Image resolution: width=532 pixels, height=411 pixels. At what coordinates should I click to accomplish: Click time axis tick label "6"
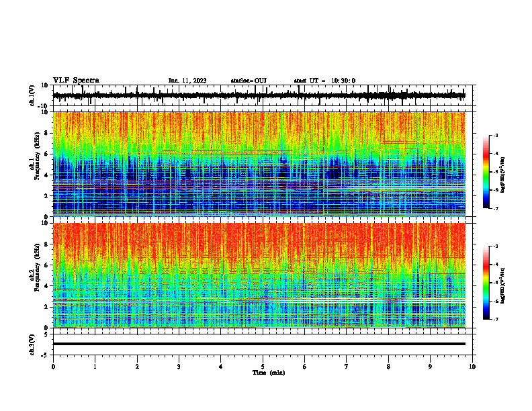(305, 367)
